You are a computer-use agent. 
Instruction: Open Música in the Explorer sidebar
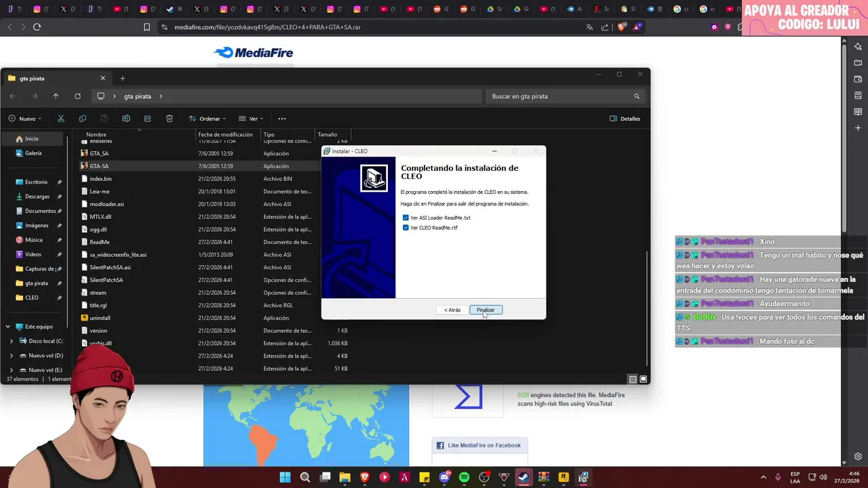34,240
